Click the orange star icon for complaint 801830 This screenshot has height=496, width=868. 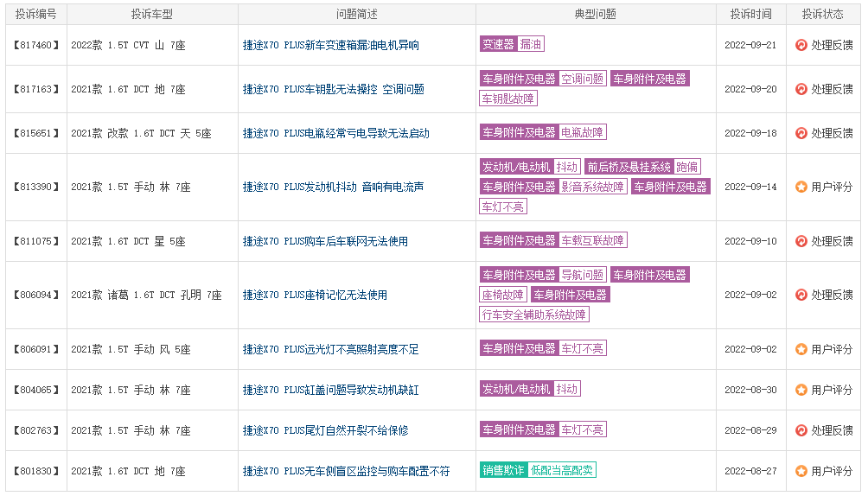(x=801, y=471)
